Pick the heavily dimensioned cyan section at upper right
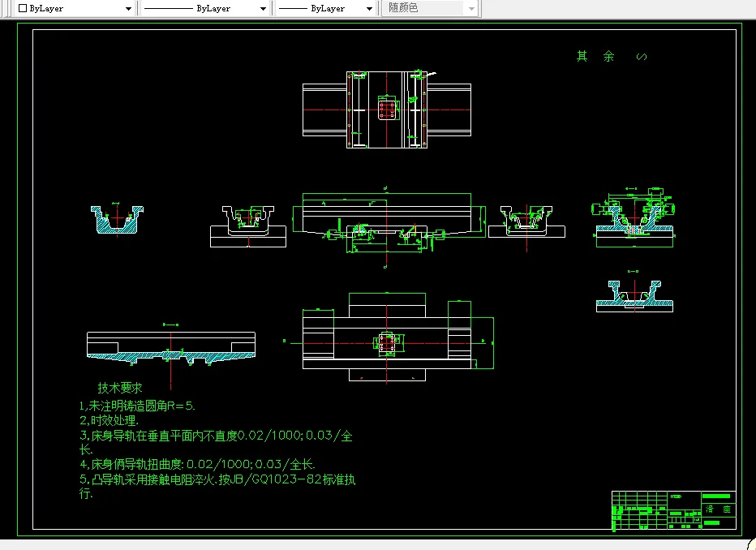 pos(634,217)
